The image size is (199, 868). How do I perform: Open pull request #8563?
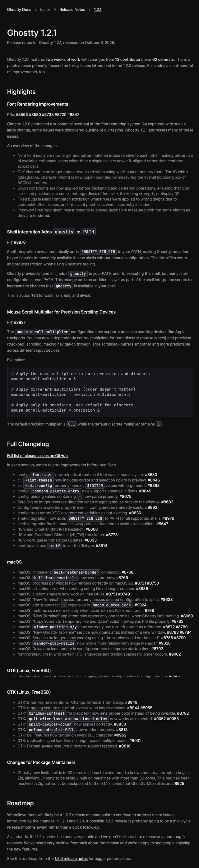tap(21, 115)
